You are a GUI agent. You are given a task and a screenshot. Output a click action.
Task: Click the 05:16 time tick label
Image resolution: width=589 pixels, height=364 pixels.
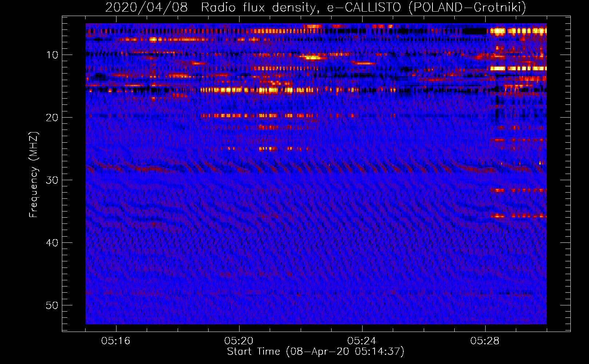116,341
